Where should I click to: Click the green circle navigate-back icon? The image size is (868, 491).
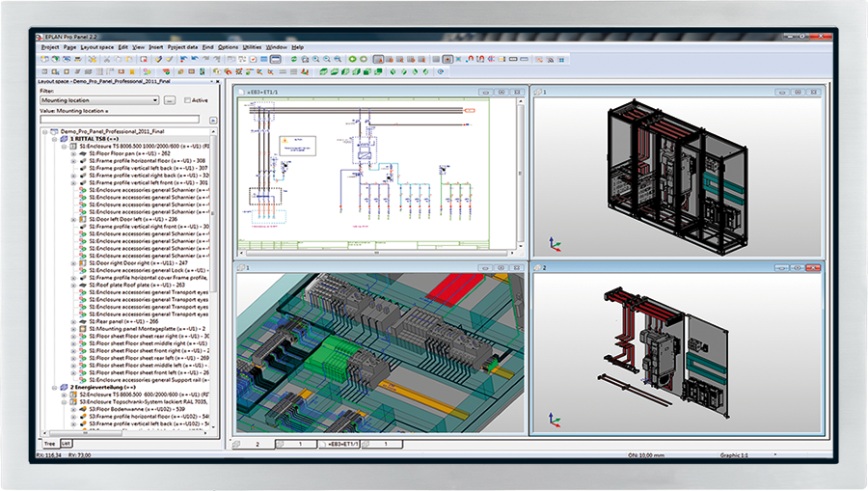tap(352, 59)
